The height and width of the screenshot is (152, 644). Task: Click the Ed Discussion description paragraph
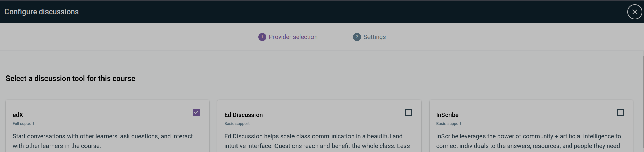point(317,141)
